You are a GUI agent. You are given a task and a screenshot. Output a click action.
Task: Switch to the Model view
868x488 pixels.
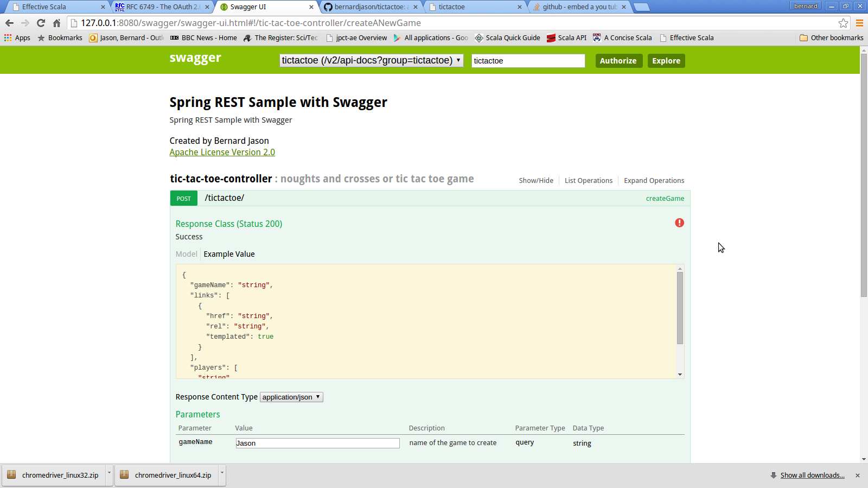187,254
